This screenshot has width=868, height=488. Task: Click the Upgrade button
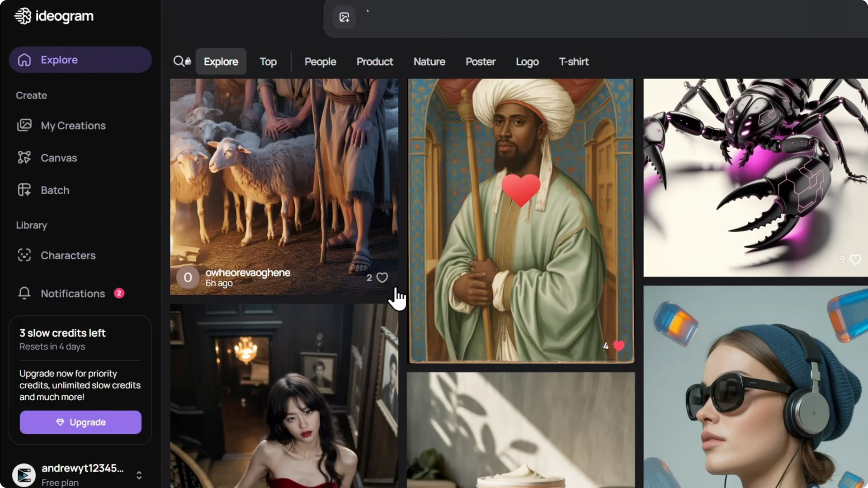[80, 422]
